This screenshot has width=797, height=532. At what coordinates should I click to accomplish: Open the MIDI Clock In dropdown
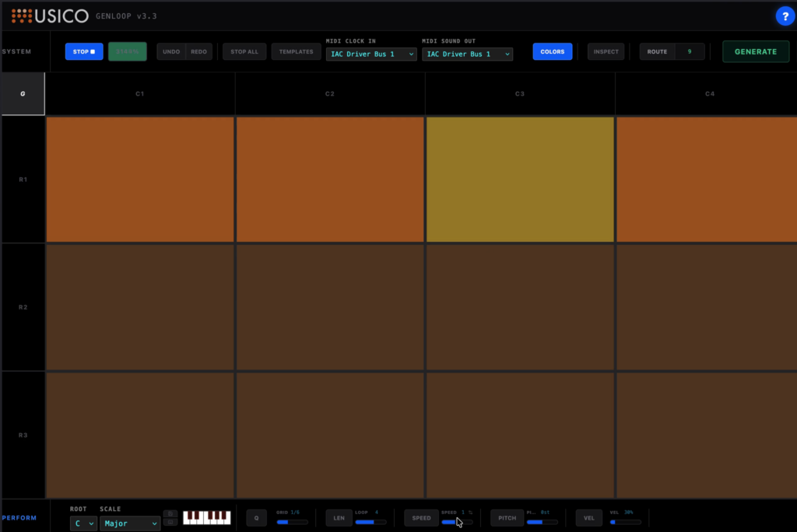pos(371,54)
